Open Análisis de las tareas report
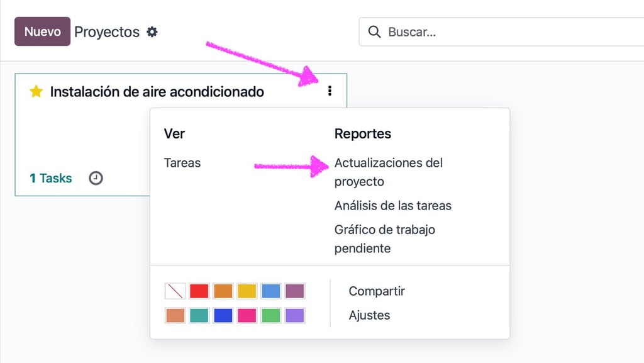This screenshot has height=363, width=644. [x=392, y=205]
